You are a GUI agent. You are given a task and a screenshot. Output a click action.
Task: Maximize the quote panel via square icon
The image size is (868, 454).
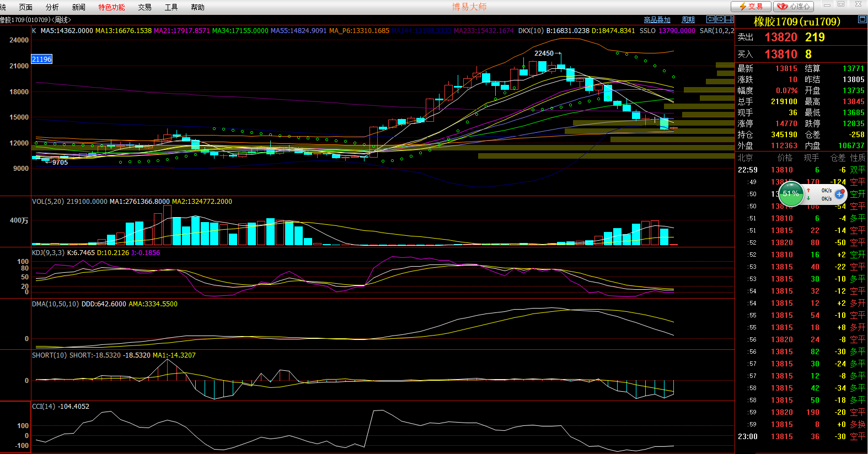862,19
